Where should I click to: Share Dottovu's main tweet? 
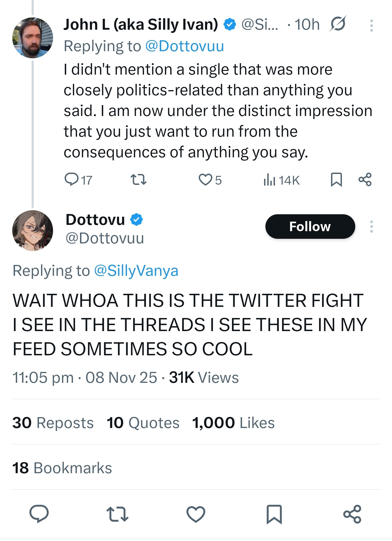(352, 514)
